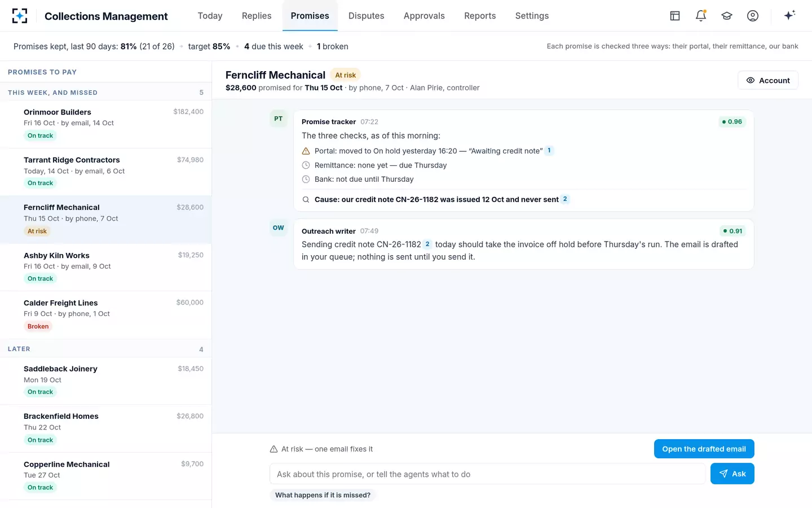Click the graduation cap learning icon
Image resolution: width=812 pixels, height=508 pixels.
(x=727, y=16)
